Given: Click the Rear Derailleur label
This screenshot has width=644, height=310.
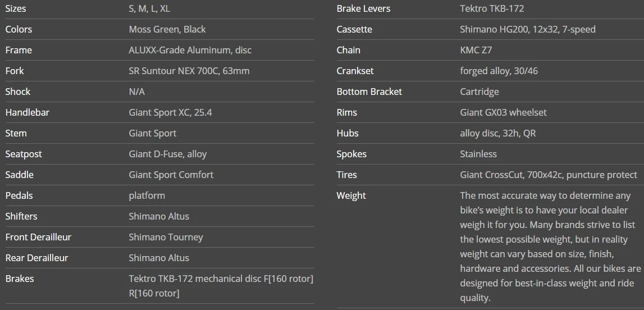Looking at the screenshot, I should pos(37,258).
